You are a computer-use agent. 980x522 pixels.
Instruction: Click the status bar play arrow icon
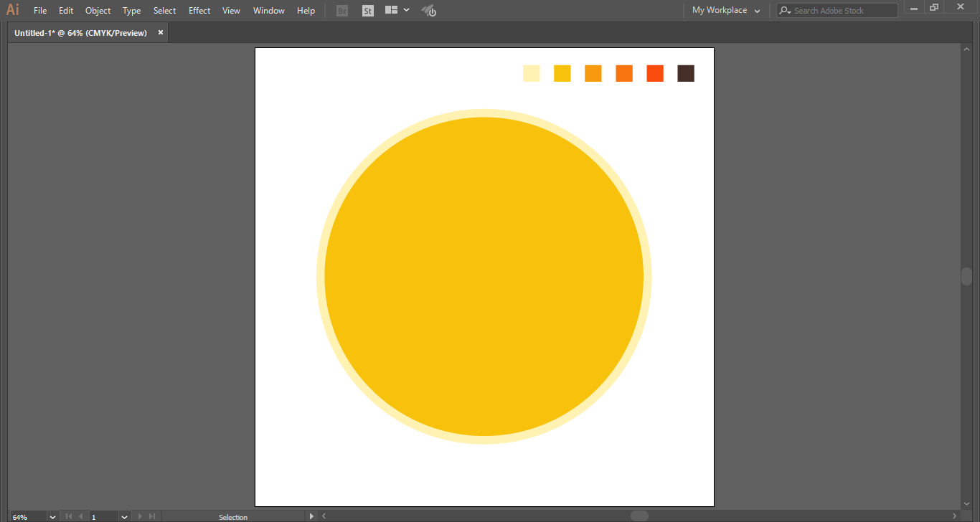click(311, 516)
